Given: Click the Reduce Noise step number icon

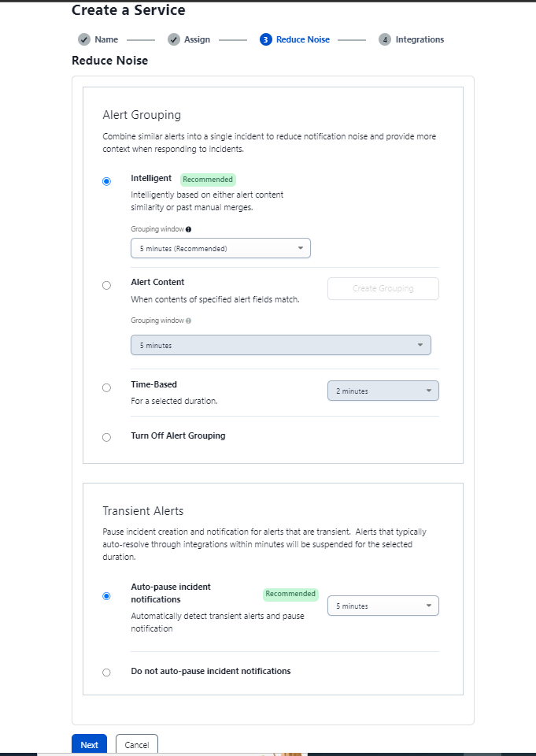Looking at the screenshot, I should (x=266, y=39).
